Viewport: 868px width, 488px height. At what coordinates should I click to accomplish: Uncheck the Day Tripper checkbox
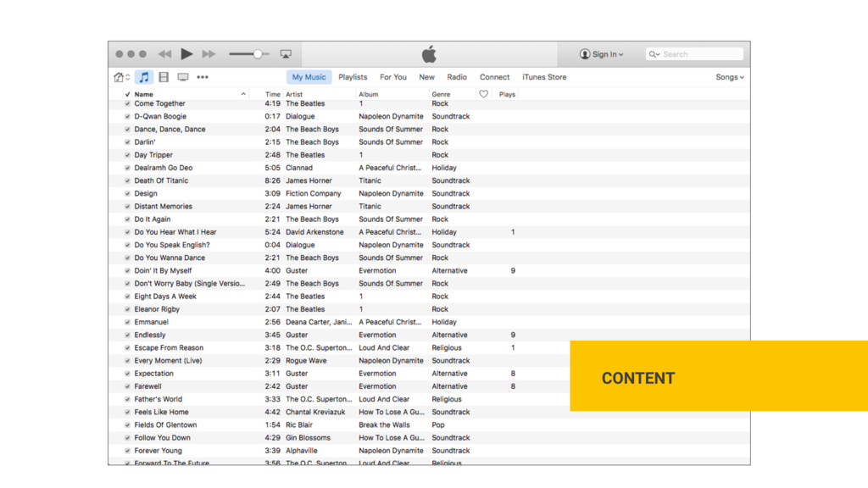[127, 156]
